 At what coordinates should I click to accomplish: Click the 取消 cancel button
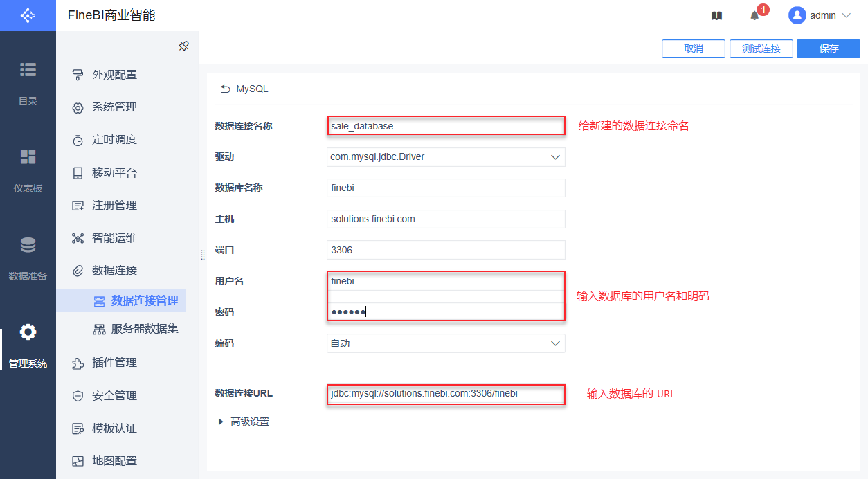(x=694, y=48)
